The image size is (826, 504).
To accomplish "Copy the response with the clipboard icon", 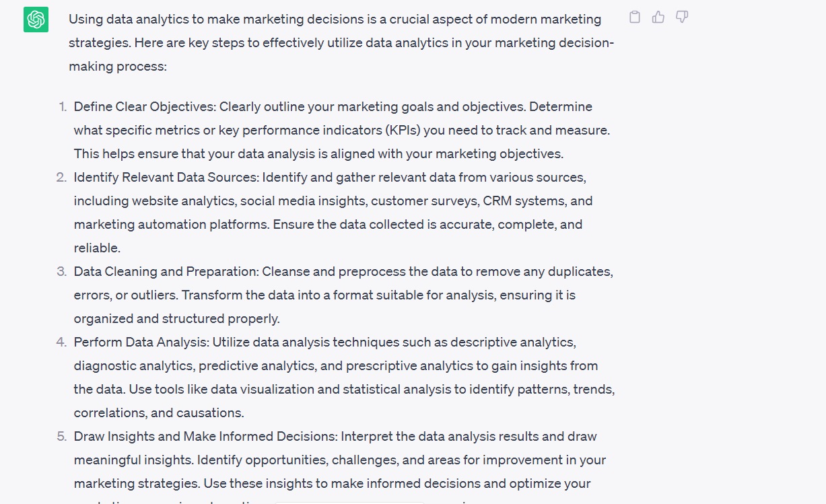I will pyautogui.click(x=635, y=17).
